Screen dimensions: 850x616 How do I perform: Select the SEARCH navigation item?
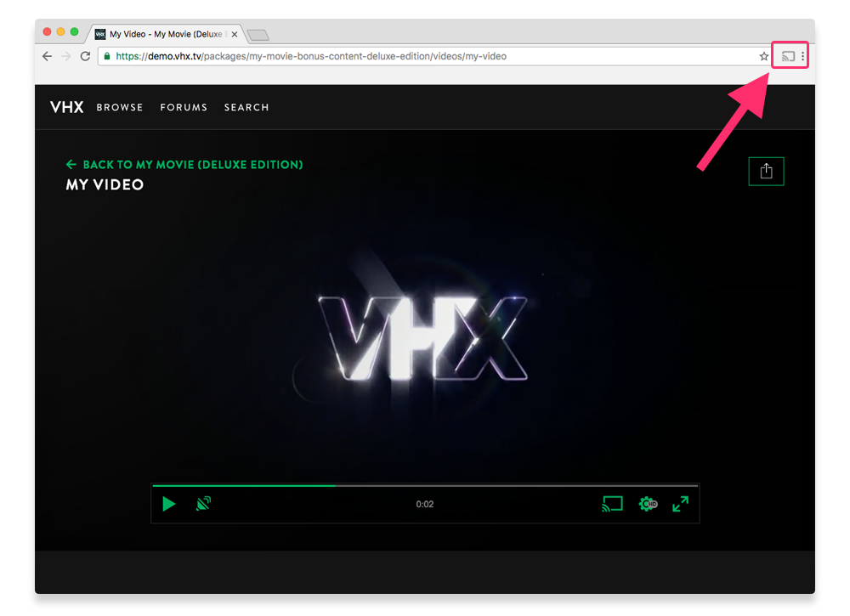[246, 107]
